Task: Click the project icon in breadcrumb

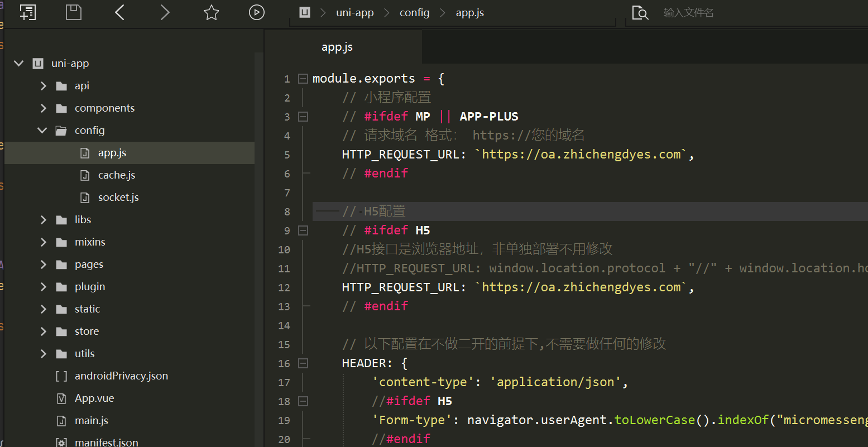Action: click(x=305, y=12)
